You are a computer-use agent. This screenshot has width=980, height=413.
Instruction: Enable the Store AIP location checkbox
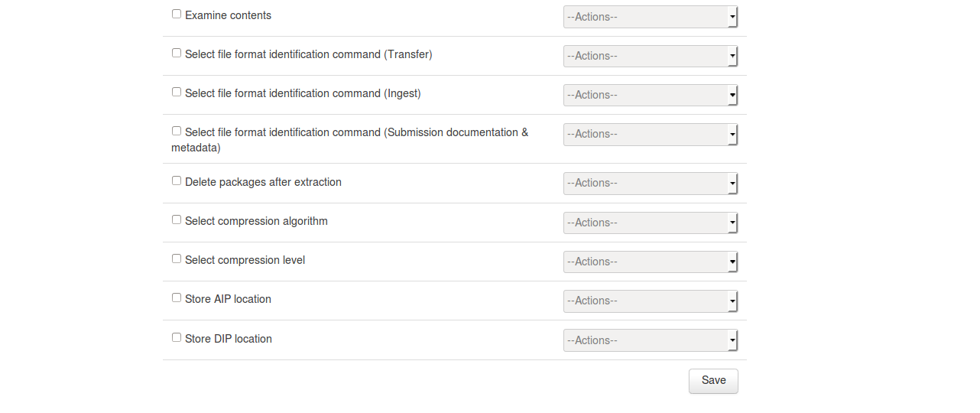(x=177, y=298)
